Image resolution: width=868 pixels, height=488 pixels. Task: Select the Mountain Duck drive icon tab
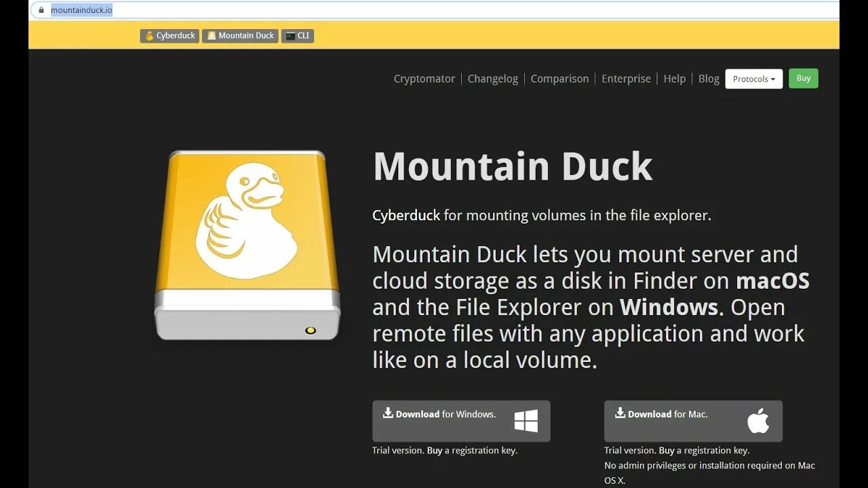click(x=210, y=35)
